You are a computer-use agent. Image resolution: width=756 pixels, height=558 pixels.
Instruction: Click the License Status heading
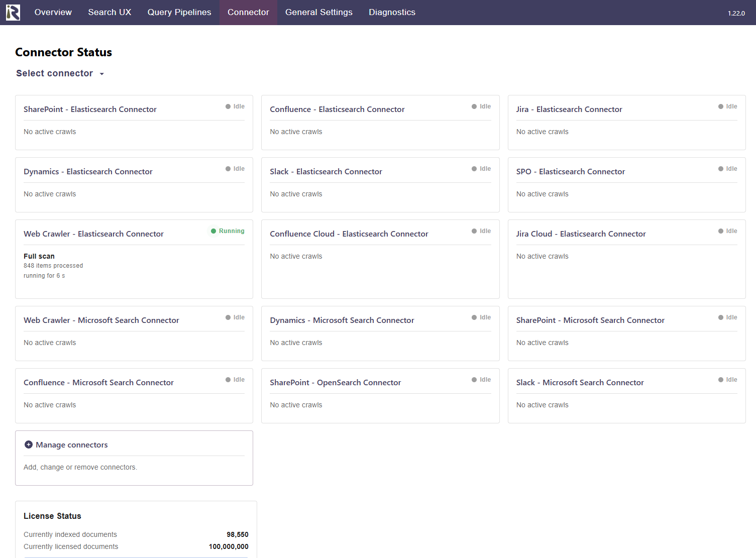point(52,516)
